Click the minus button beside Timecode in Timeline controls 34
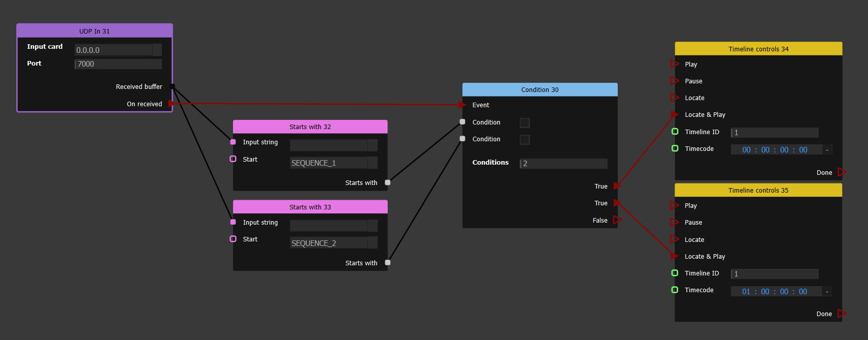This screenshot has height=340, width=868. coord(827,150)
